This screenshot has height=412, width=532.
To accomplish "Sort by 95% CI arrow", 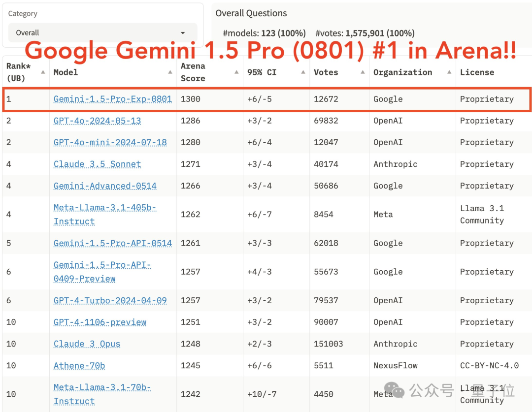I will pyautogui.click(x=303, y=72).
